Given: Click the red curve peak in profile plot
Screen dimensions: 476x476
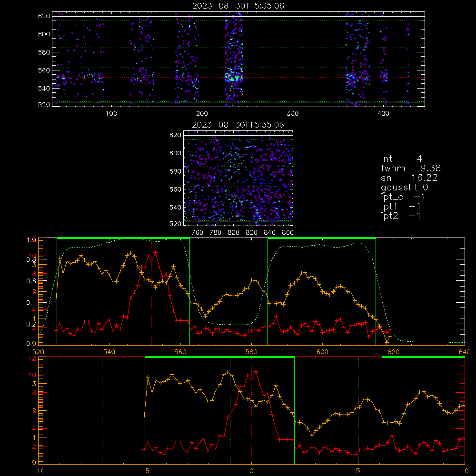Looking at the screenshot, I should click(156, 253).
